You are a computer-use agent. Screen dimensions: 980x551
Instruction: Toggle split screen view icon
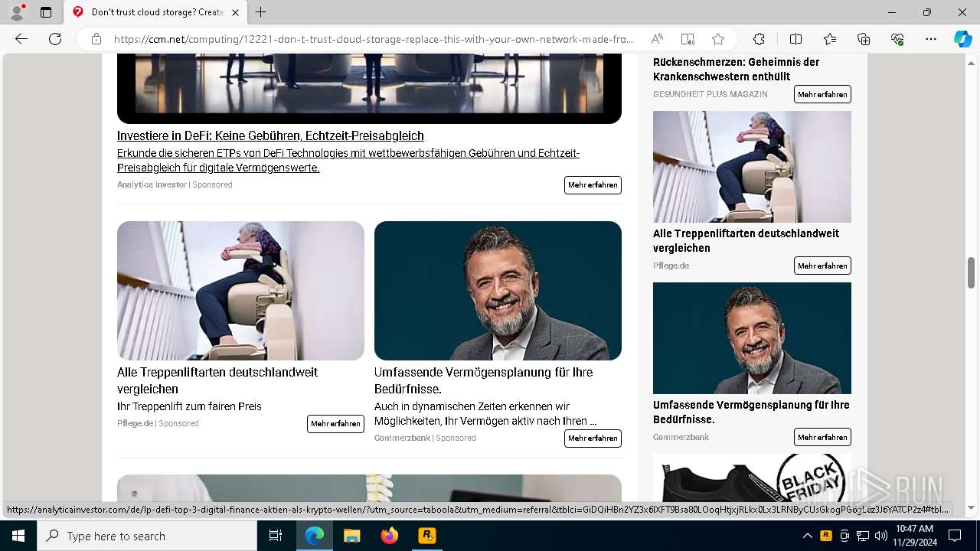click(x=796, y=39)
